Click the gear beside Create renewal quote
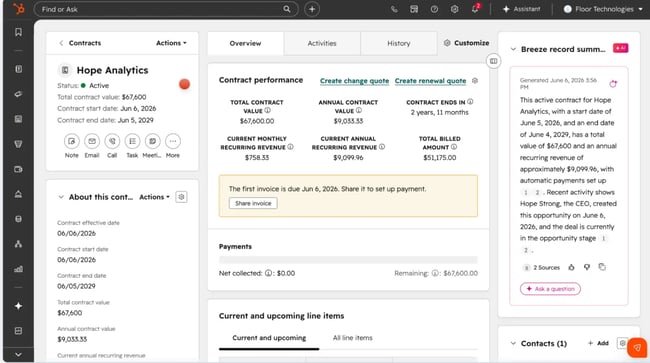This screenshot has width=650, height=363. tap(475, 81)
